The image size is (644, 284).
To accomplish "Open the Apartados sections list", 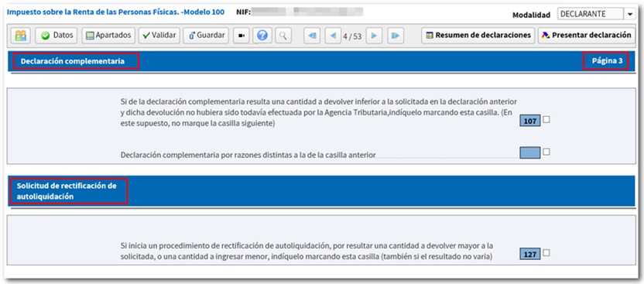I will tap(108, 36).
